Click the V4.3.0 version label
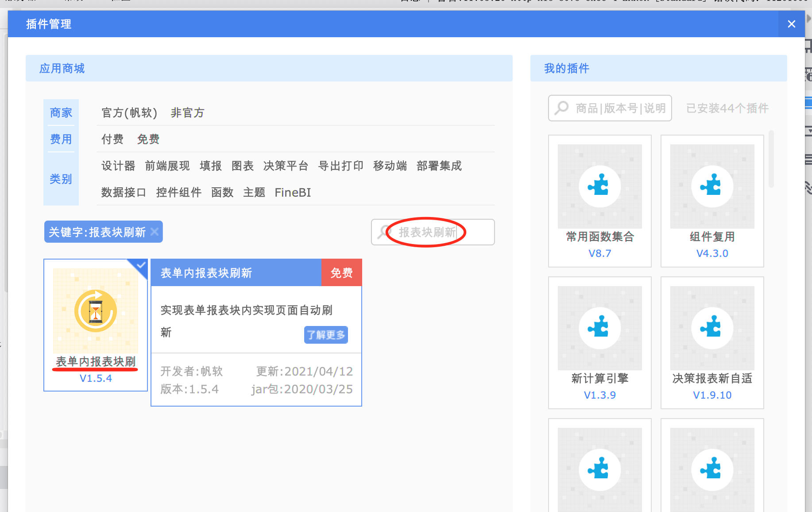Image resolution: width=812 pixels, height=512 pixels. point(712,253)
